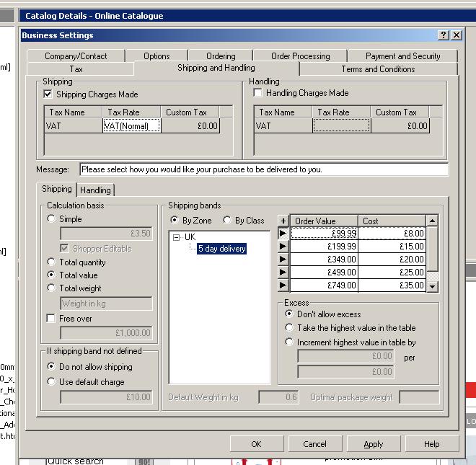Click the Cancel button

(314, 444)
